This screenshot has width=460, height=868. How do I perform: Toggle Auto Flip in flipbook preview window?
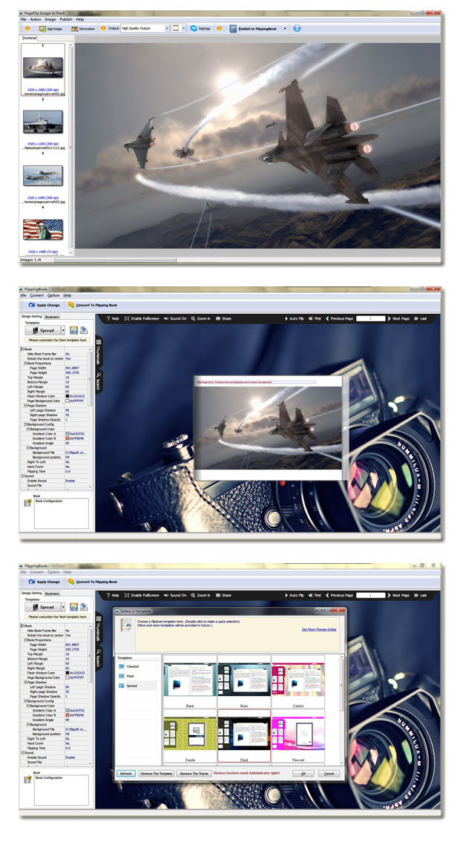(x=294, y=318)
